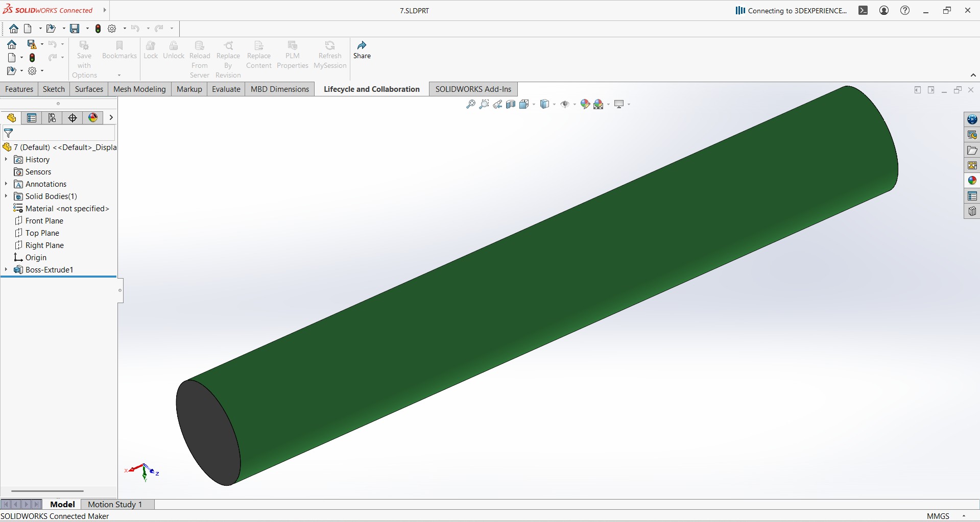Click the View Settings monitor icon

[x=619, y=104]
